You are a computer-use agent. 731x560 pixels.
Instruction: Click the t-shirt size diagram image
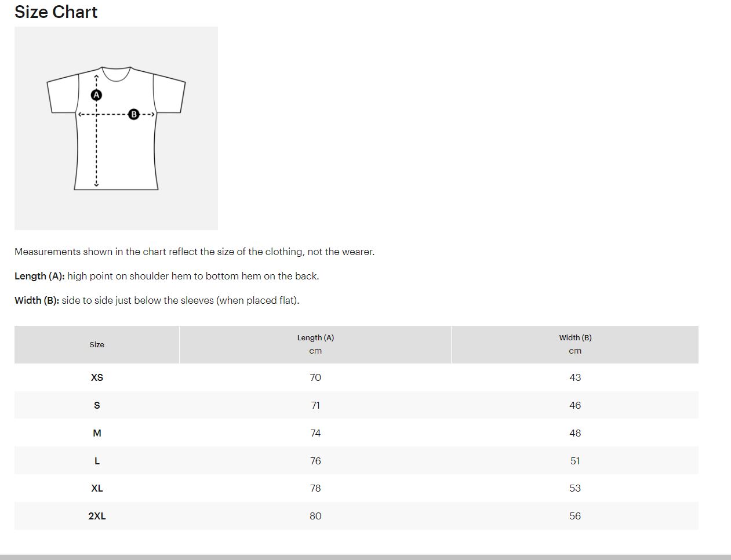pyautogui.click(x=116, y=128)
